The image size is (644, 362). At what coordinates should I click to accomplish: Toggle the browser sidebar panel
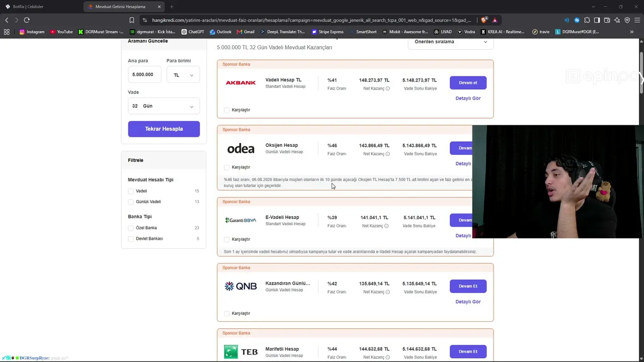597,20
